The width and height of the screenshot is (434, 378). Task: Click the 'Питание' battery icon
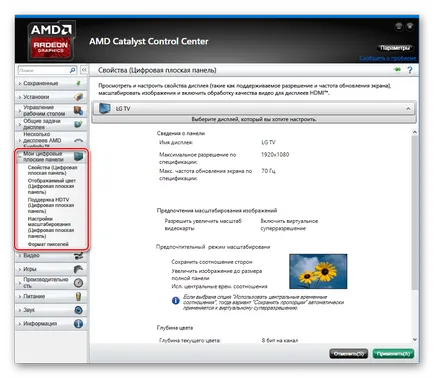tap(78, 296)
